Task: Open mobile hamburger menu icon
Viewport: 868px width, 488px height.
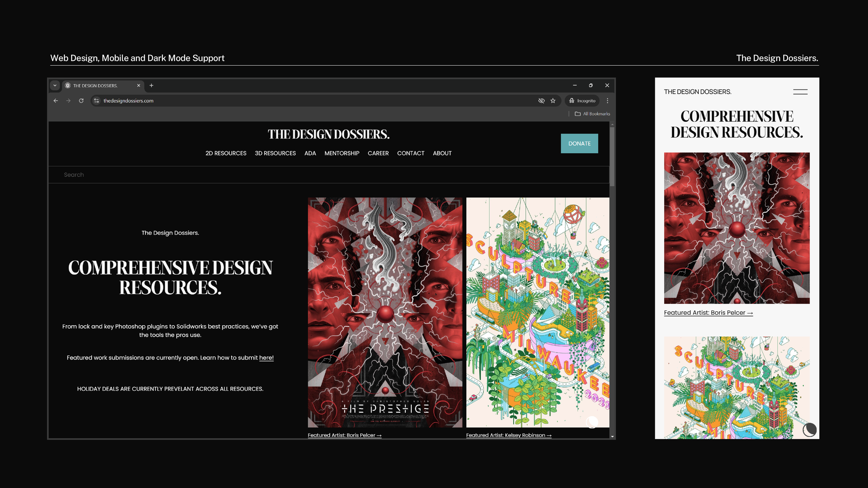Action: pyautogui.click(x=800, y=92)
